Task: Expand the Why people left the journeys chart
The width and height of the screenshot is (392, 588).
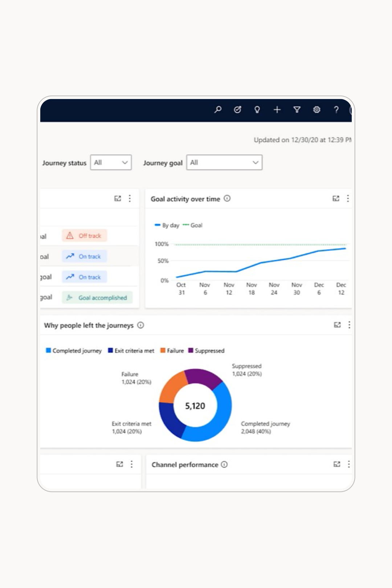Action: point(337,325)
